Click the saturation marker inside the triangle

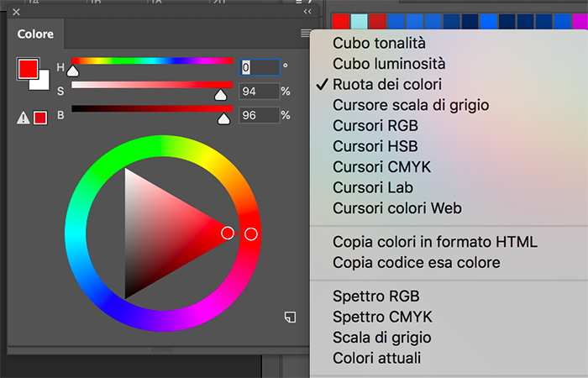[228, 233]
